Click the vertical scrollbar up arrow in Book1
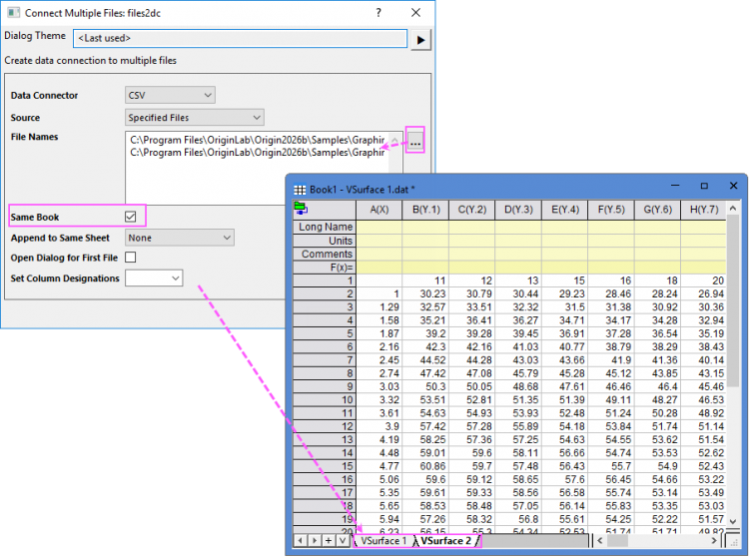Image resolution: width=749 pixels, height=560 pixels. tap(733, 209)
